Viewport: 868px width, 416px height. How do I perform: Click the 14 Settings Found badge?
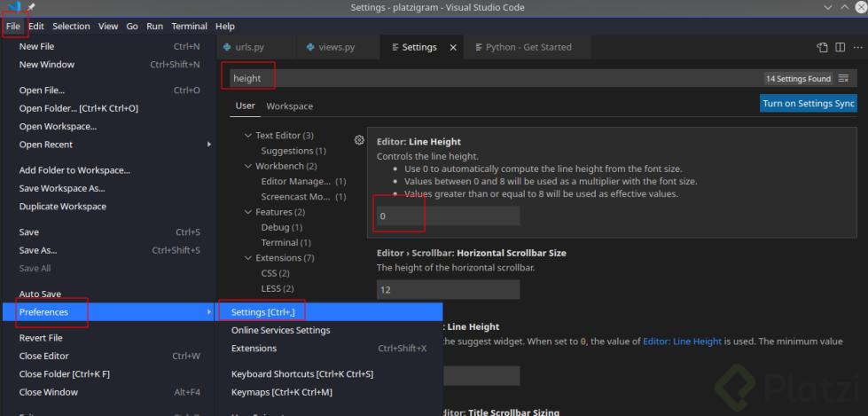pyautogui.click(x=798, y=79)
